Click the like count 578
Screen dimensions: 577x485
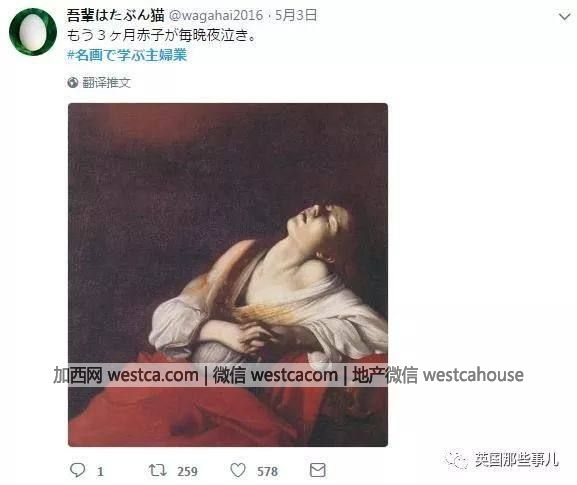[268, 471]
